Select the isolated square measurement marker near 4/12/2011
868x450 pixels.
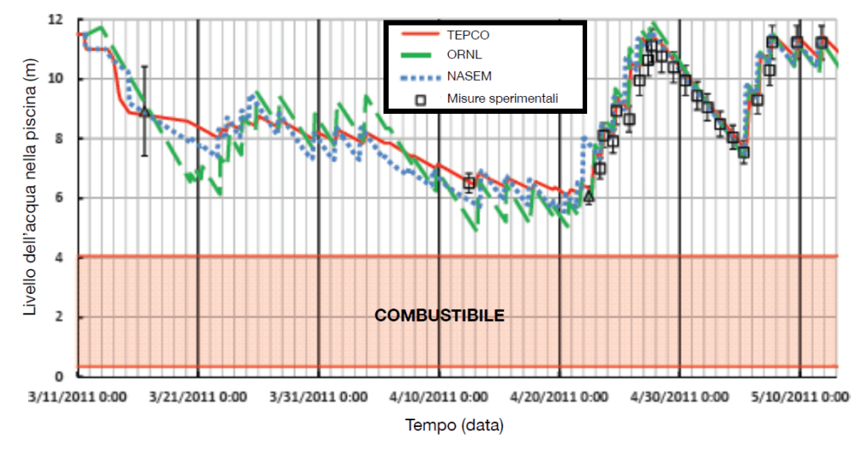coord(469,183)
